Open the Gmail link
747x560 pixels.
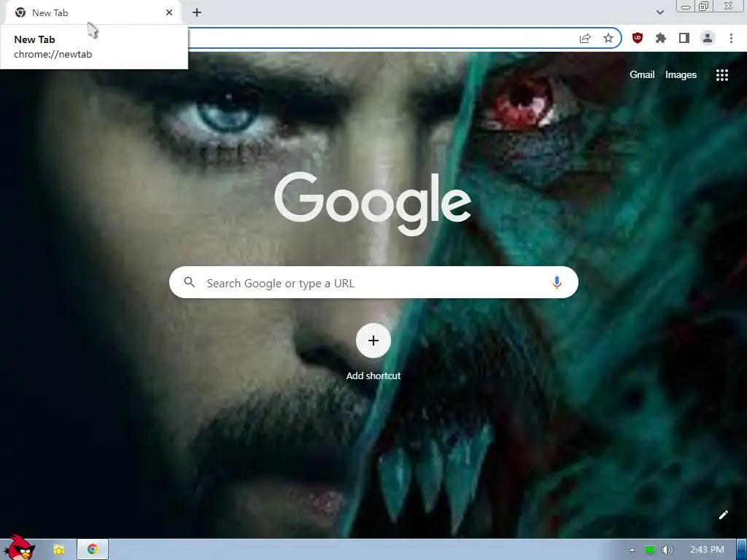(x=642, y=75)
